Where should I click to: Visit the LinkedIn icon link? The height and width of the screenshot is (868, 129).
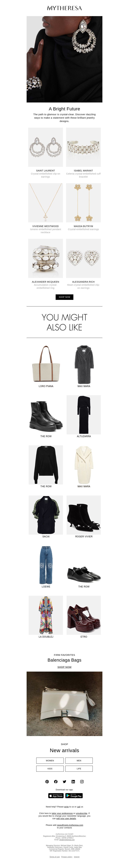(x=73, y=781)
